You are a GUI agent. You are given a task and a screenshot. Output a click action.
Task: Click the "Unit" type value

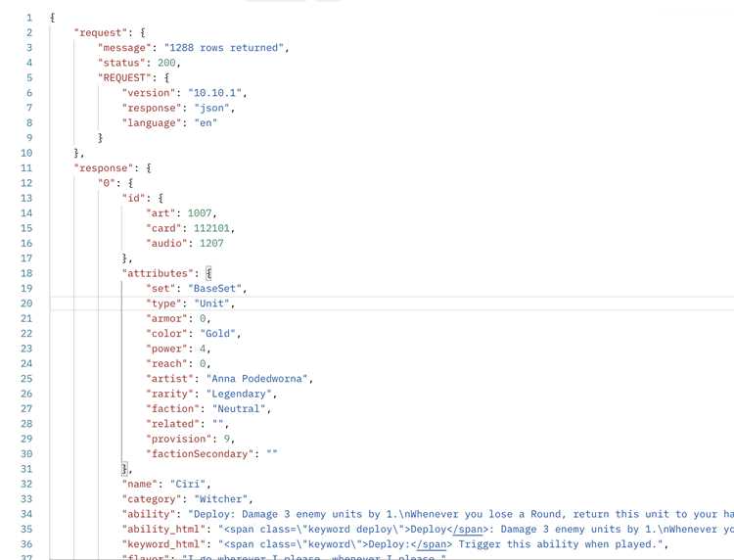click(x=212, y=303)
